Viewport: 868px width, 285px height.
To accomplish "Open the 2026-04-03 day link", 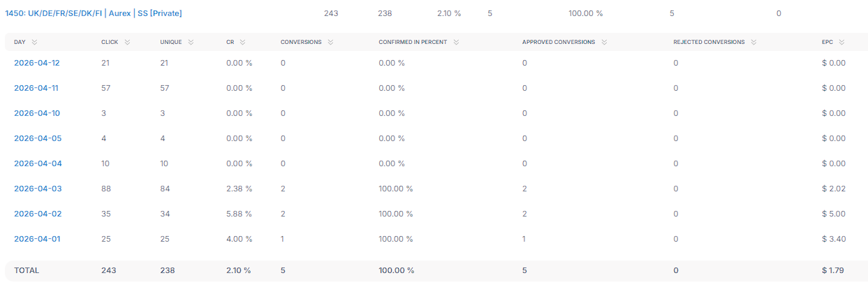I will [x=38, y=189].
